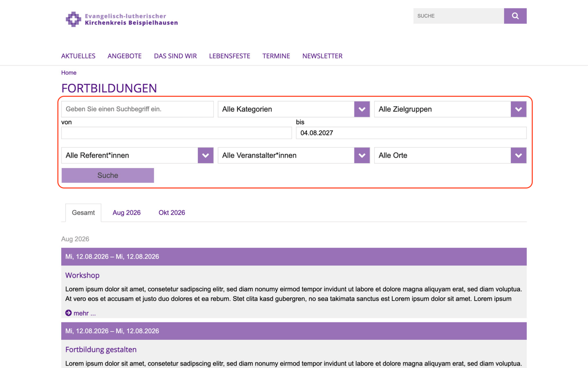Viewport: 588px width, 368px height.
Task: Click the 'Alle Zielgruppen' select text
Action: point(405,109)
